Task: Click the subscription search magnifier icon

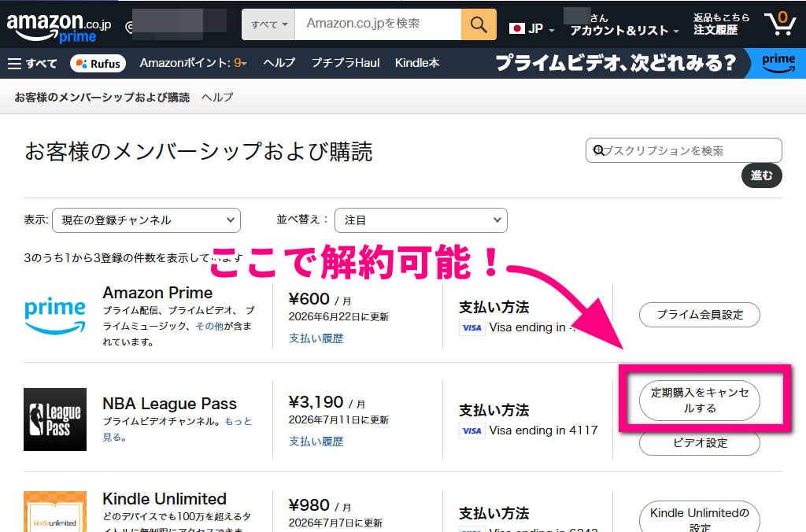Action: pyautogui.click(x=598, y=150)
